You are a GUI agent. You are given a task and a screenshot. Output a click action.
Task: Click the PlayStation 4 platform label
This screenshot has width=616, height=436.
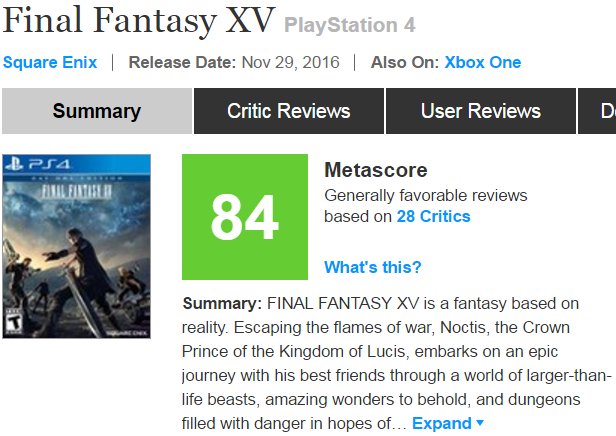(350, 25)
